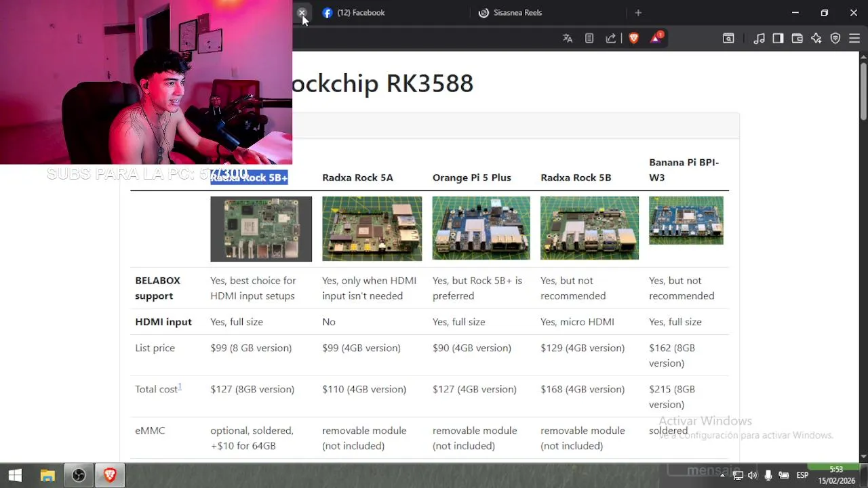The image size is (868, 488).
Task: Open Leo AI sparkle icon
Action: (x=816, y=39)
